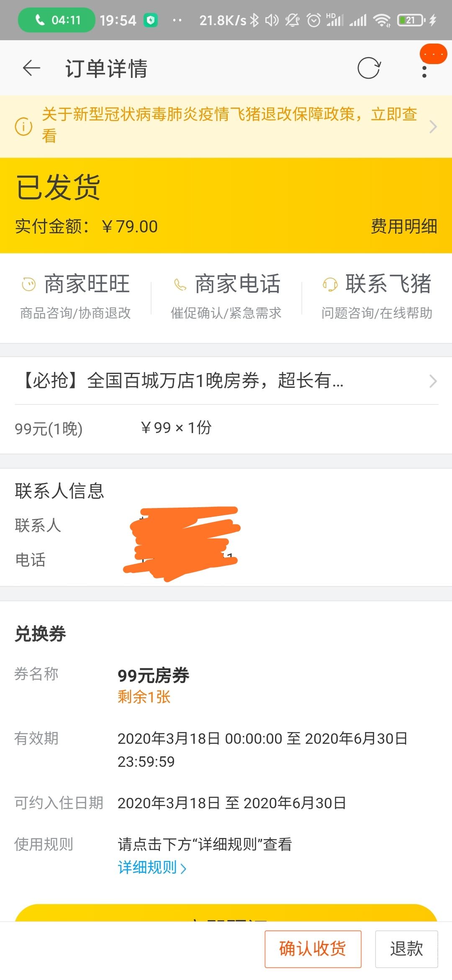Expand the epidemic refund policy notice

click(433, 126)
